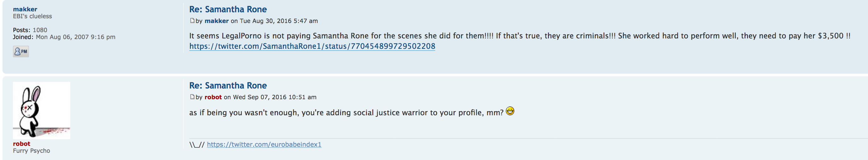Click robot's "social justice warrior" reply text
Viewport: 868px width, 160px height.
[x=346, y=112]
